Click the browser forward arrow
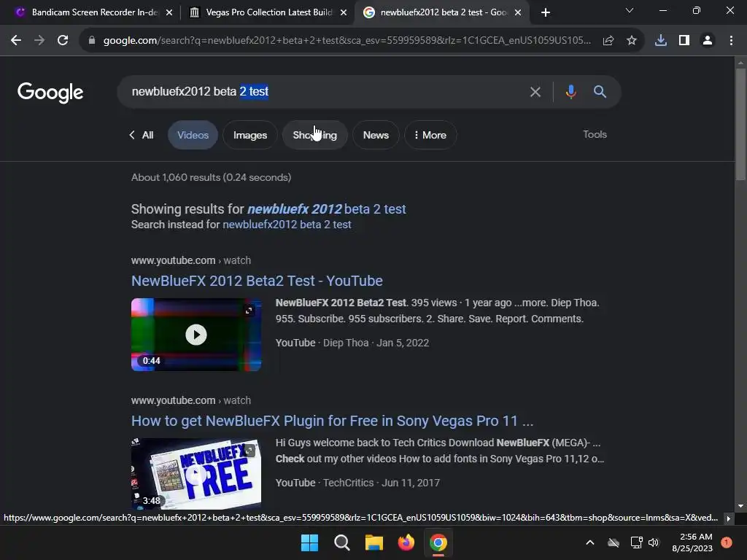Screen dimensions: 747x560 coord(39,41)
